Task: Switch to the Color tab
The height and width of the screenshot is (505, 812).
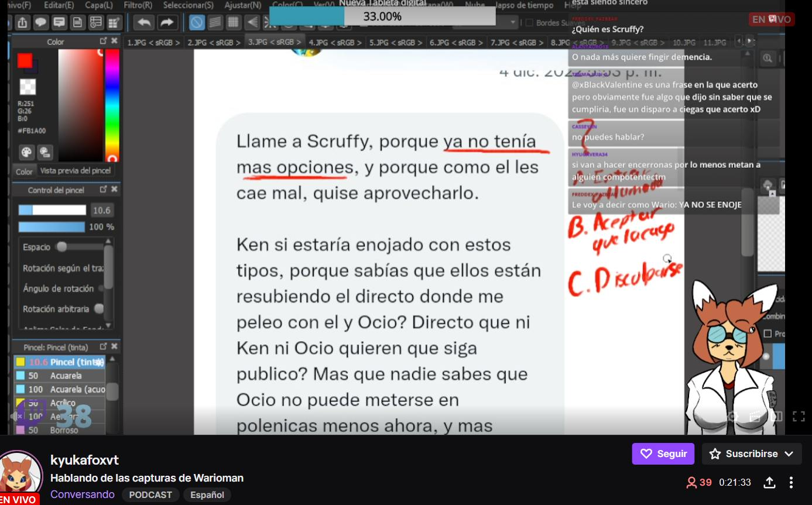Action: [24, 171]
